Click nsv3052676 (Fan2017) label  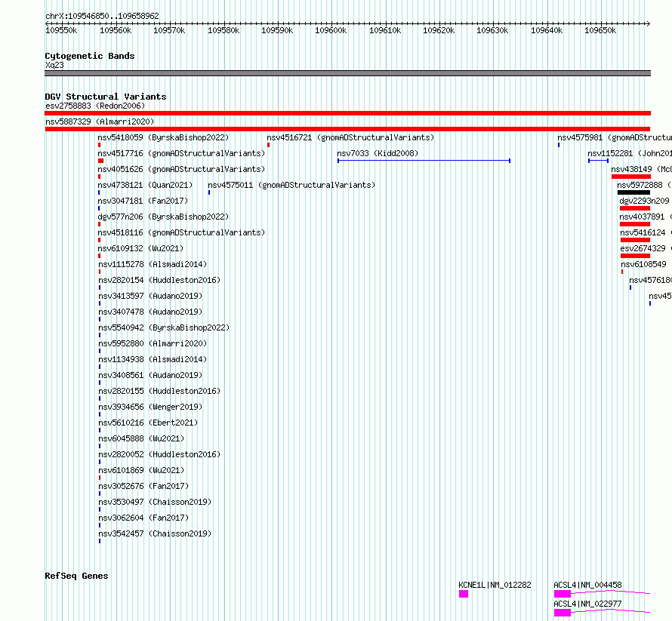pyautogui.click(x=143, y=486)
